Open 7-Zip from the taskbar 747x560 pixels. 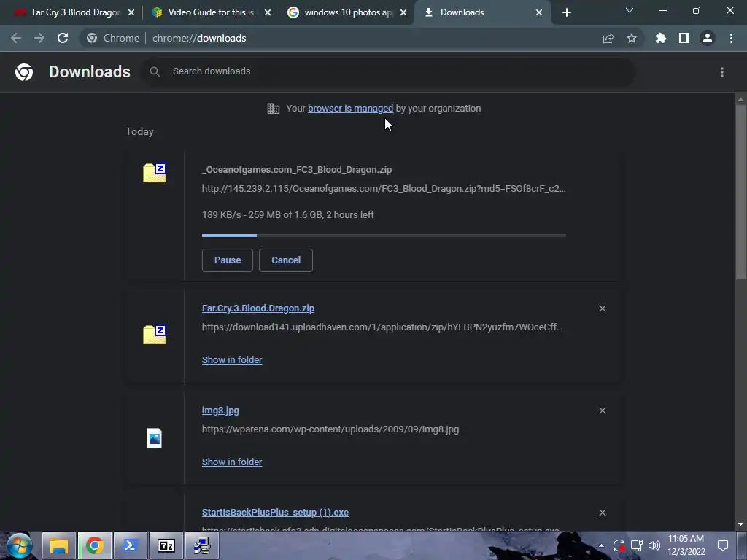[166, 545]
